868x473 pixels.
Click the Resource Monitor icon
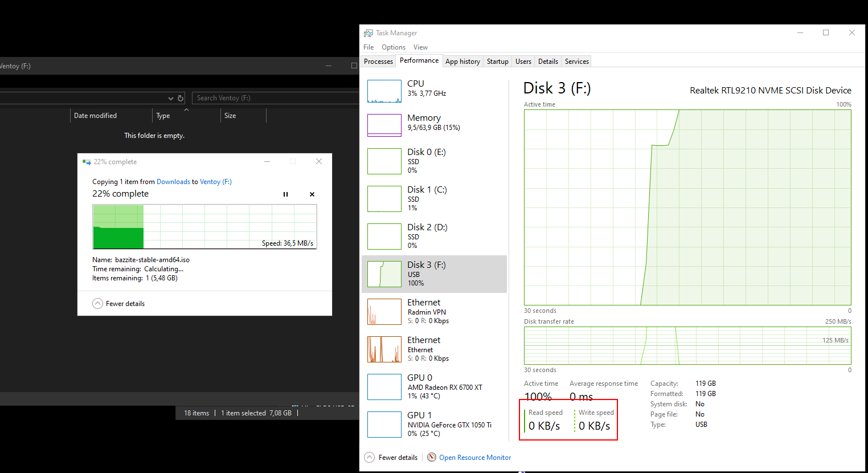pyautogui.click(x=431, y=457)
